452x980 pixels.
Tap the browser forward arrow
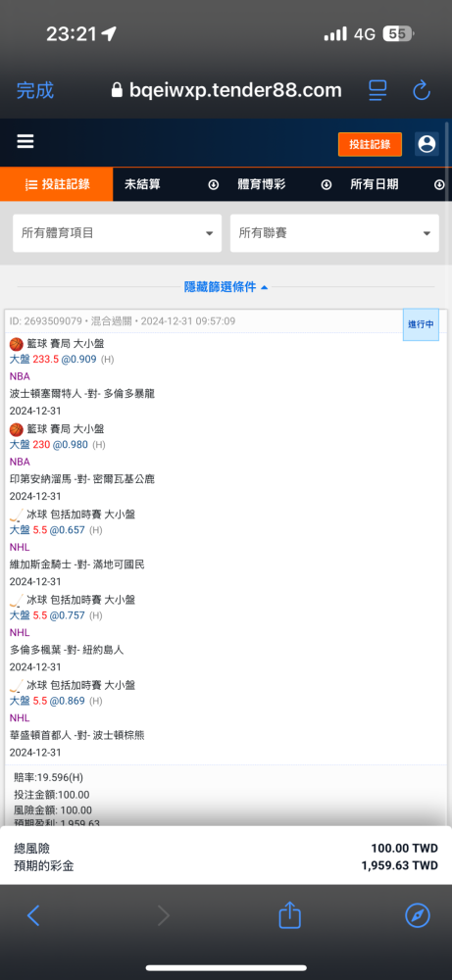(x=163, y=916)
